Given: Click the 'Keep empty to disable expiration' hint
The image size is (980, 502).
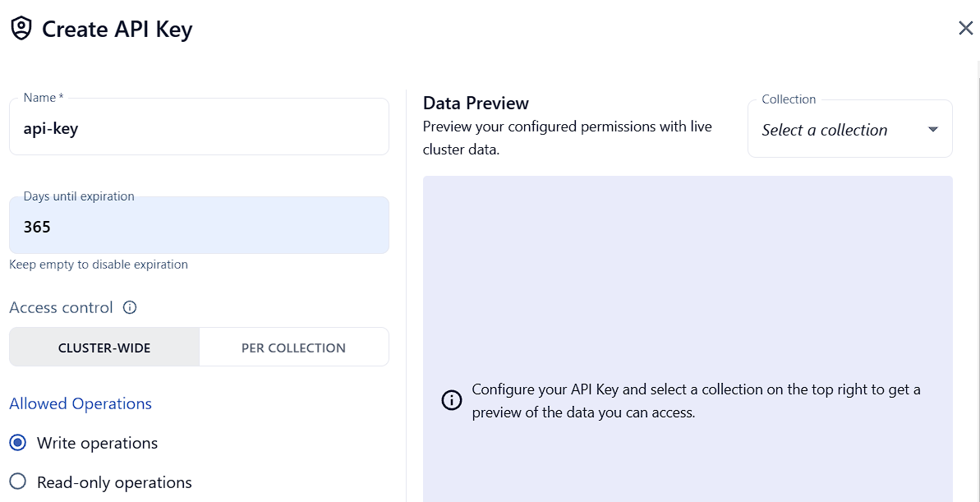Looking at the screenshot, I should 99,265.
